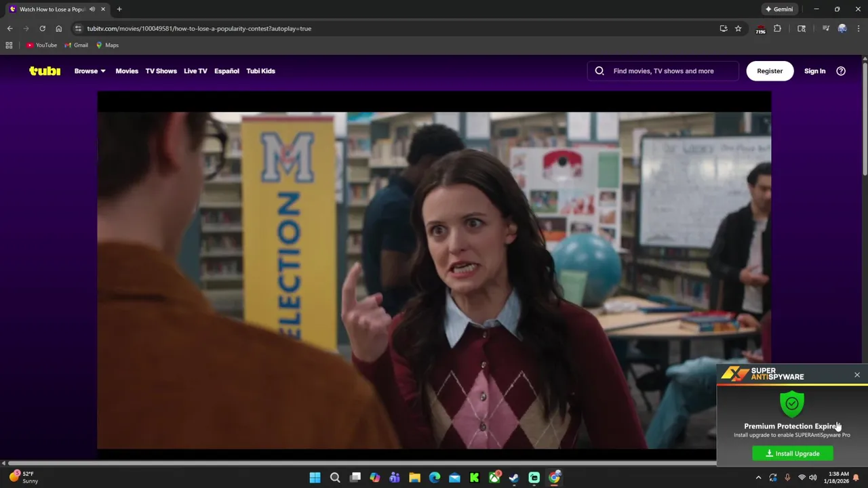Open the Google Lens search icon in toolbar
Screen dimensions: 868x488
tap(802, 28)
